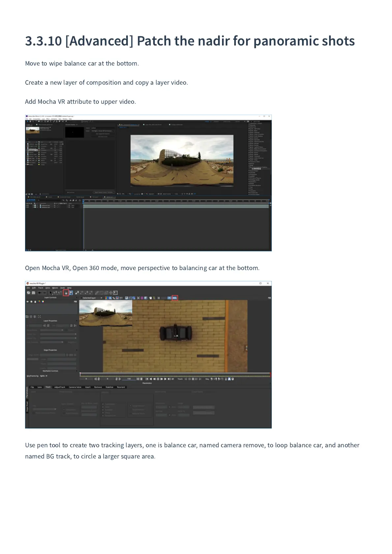
Task: Open the File menu in mocha VR Plugin
Action: [28, 288]
